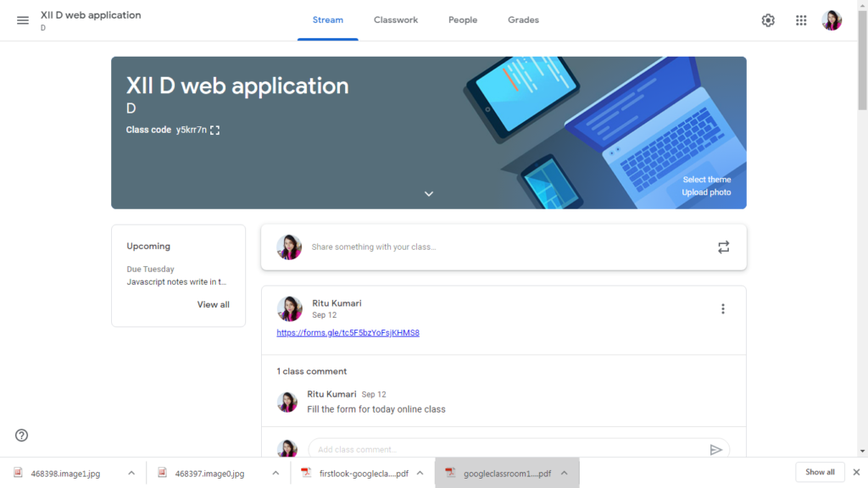Click View all upcoming work
Viewport: 868px width, 488px height.
pyautogui.click(x=213, y=305)
